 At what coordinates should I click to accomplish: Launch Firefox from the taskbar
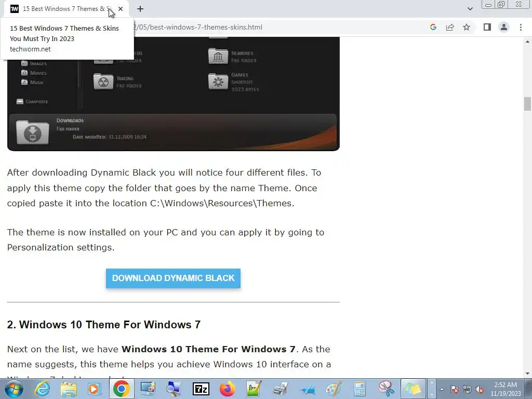coord(228,389)
